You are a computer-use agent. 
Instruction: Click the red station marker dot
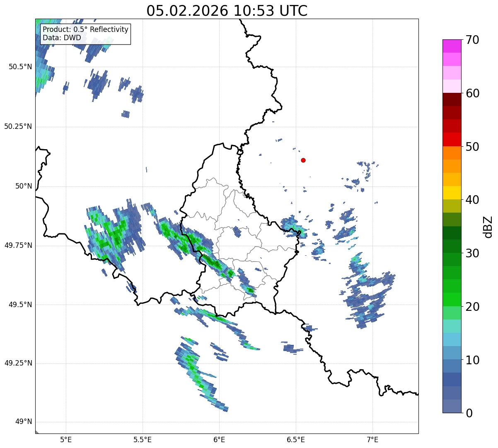(x=303, y=160)
